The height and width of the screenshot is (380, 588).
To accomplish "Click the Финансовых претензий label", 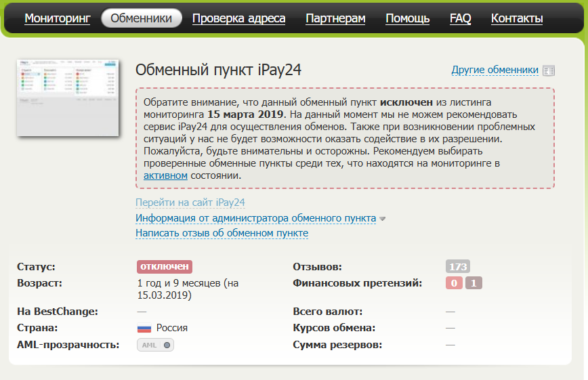I will coord(358,283).
